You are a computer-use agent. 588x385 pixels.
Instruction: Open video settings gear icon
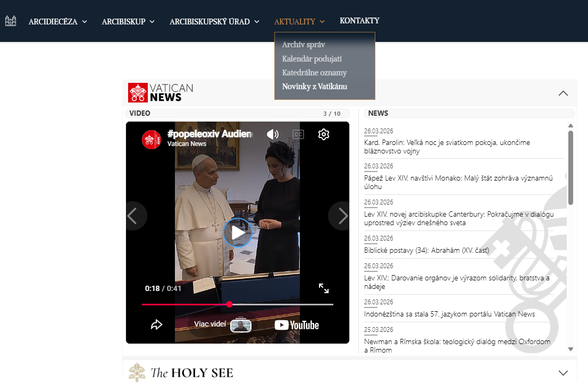[324, 134]
